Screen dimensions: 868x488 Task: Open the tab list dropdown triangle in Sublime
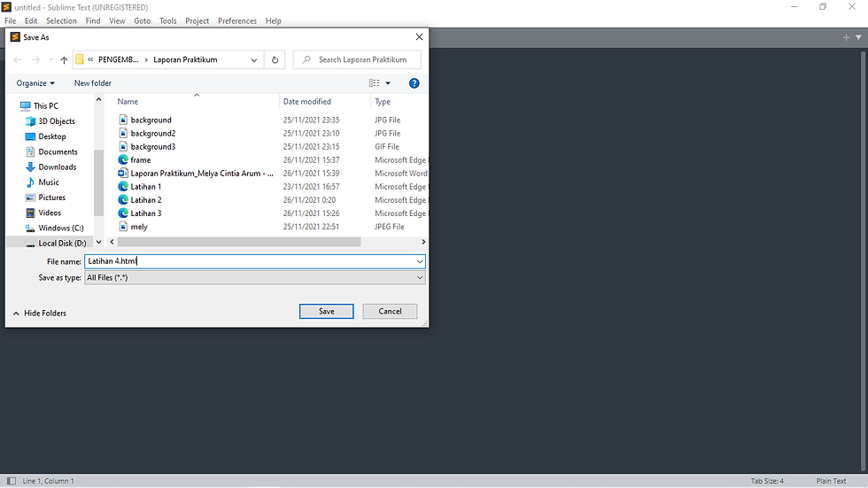(x=858, y=37)
